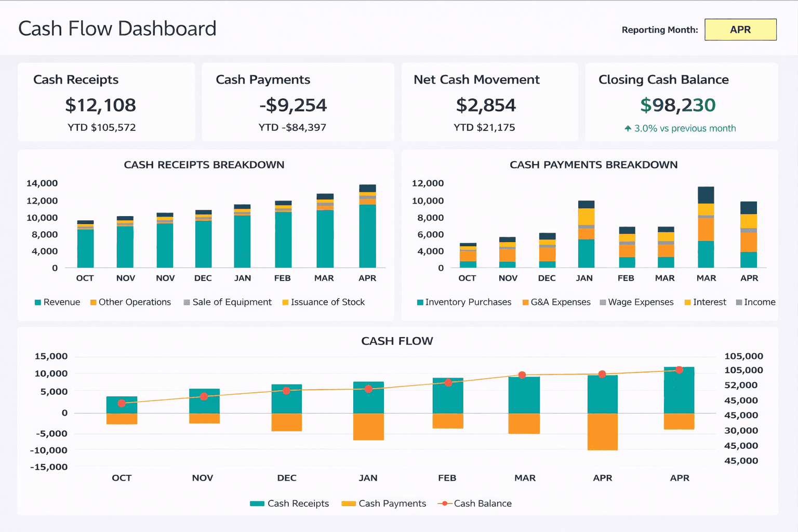Toggle the Cash Balance line in the legend
This screenshot has width=798, height=532.
pyautogui.click(x=445, y=503)
